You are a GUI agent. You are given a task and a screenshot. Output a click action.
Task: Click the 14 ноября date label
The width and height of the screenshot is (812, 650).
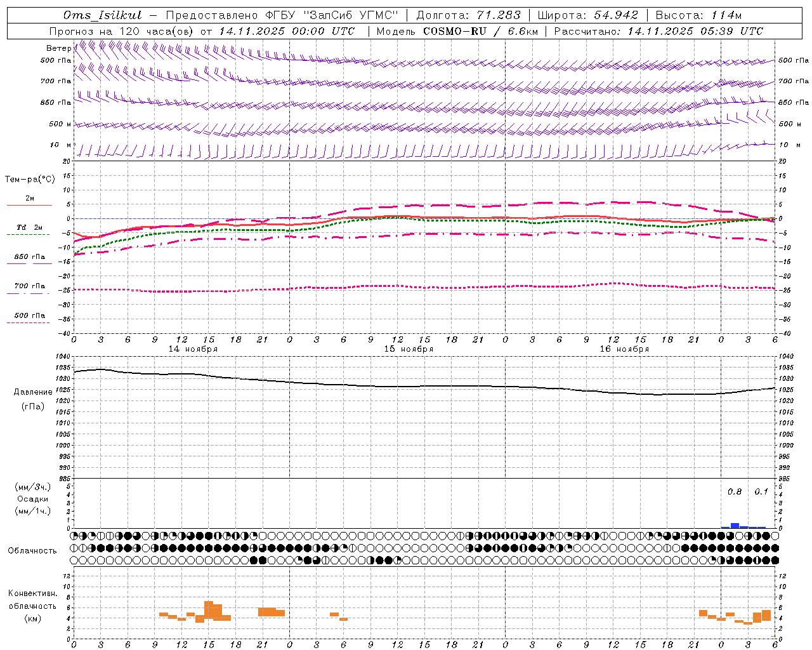(x=193, y=349)
